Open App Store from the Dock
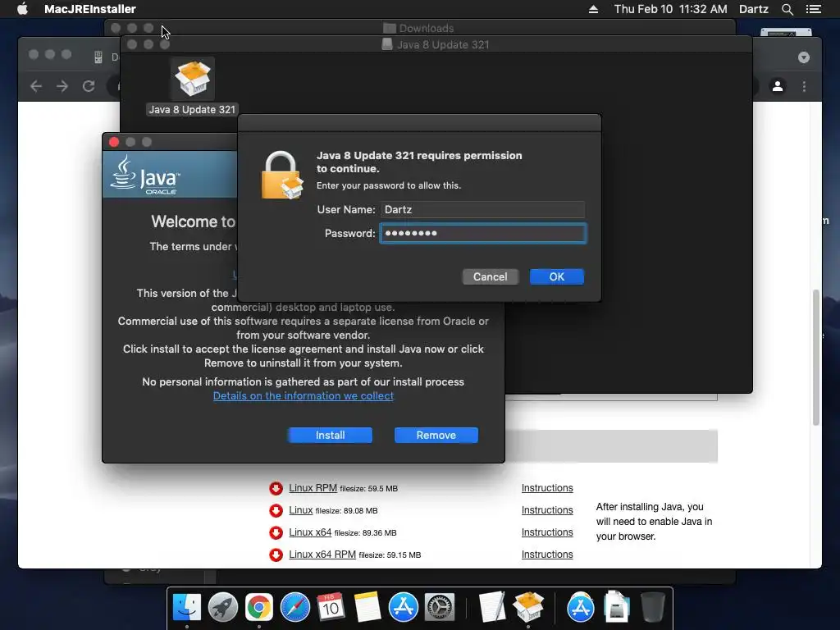 point(403,608)
